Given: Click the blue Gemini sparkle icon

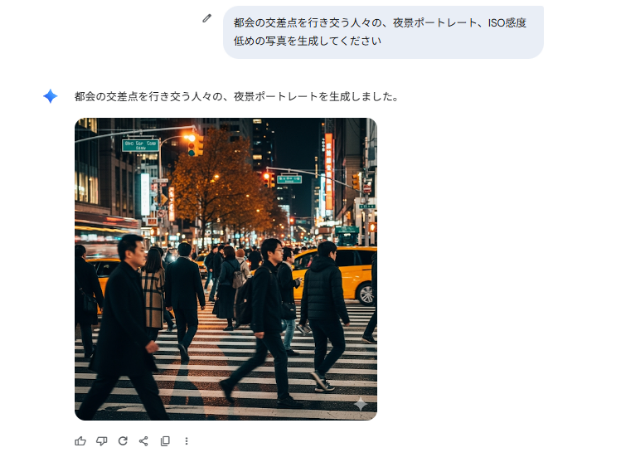Looking at the screenshot, I should (x=50, y=96).
